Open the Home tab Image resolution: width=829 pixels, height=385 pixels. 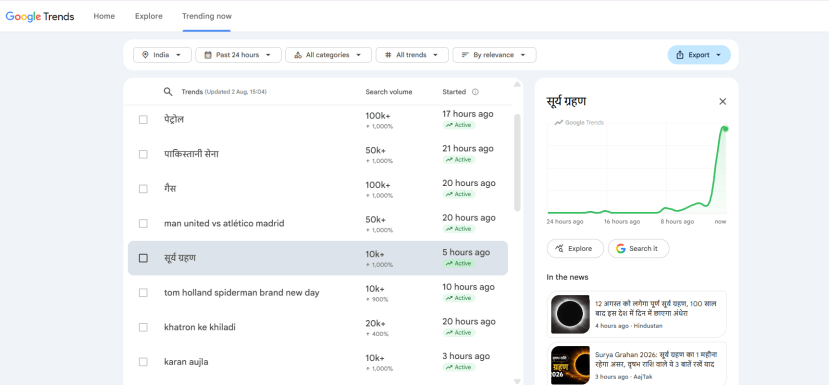tap(104, 16)
